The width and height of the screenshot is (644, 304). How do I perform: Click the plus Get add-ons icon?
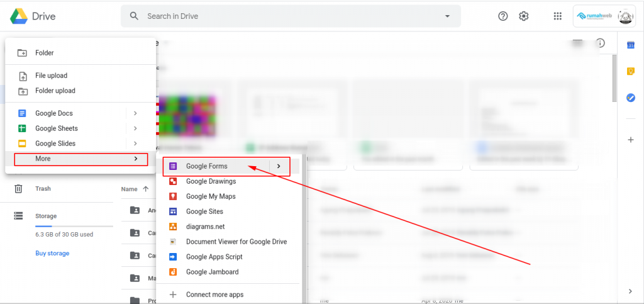point(631,140)
